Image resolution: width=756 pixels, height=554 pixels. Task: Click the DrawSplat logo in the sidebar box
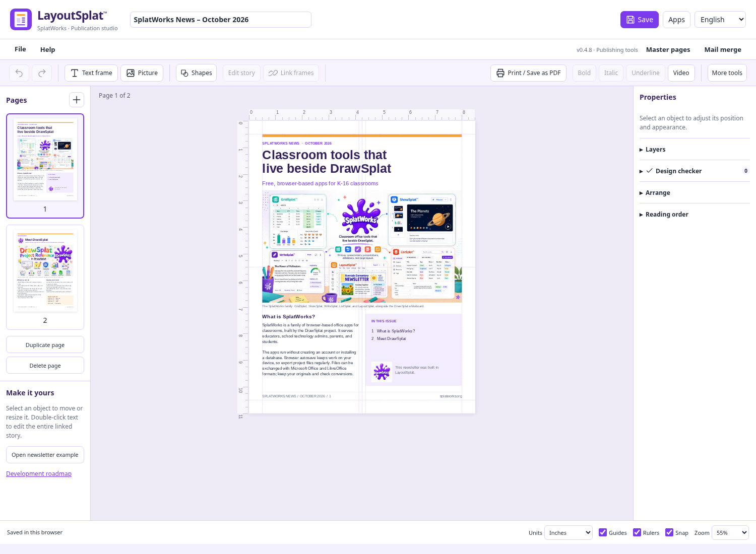click(382, 372)
